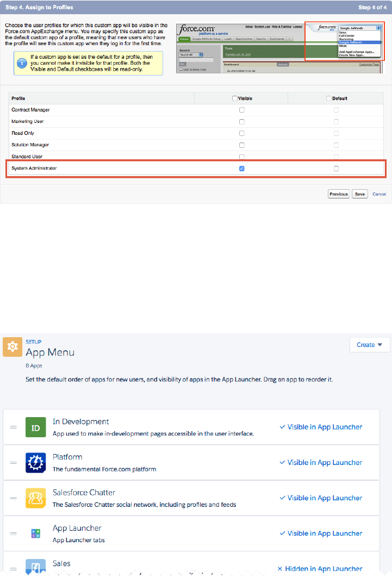The width and height of the screenshot is (392, 577).
Task: Click the Salesforce Chatter app icon
Action: (36, 498)
